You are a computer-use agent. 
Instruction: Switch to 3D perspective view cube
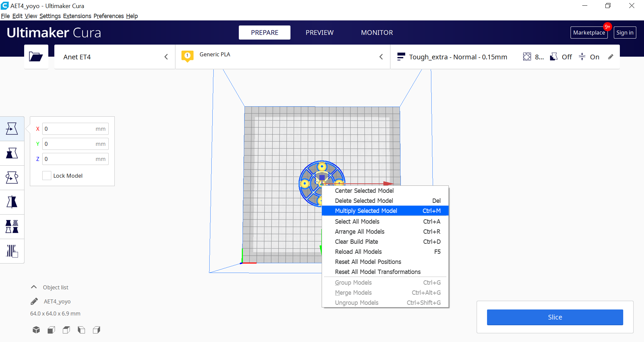(36, 330)
